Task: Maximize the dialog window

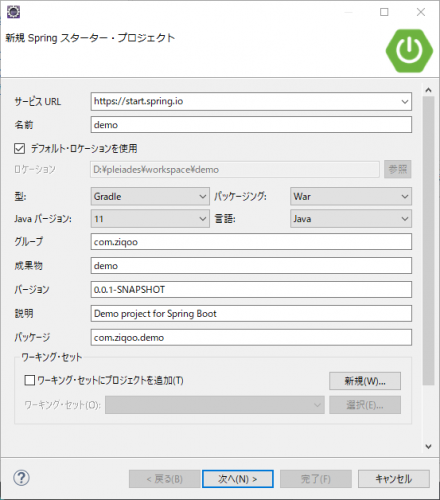Action: click(x=384, y=12)
